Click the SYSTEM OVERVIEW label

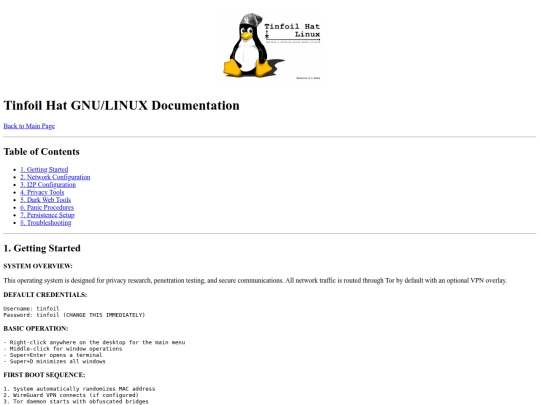(x=38, y=266)
